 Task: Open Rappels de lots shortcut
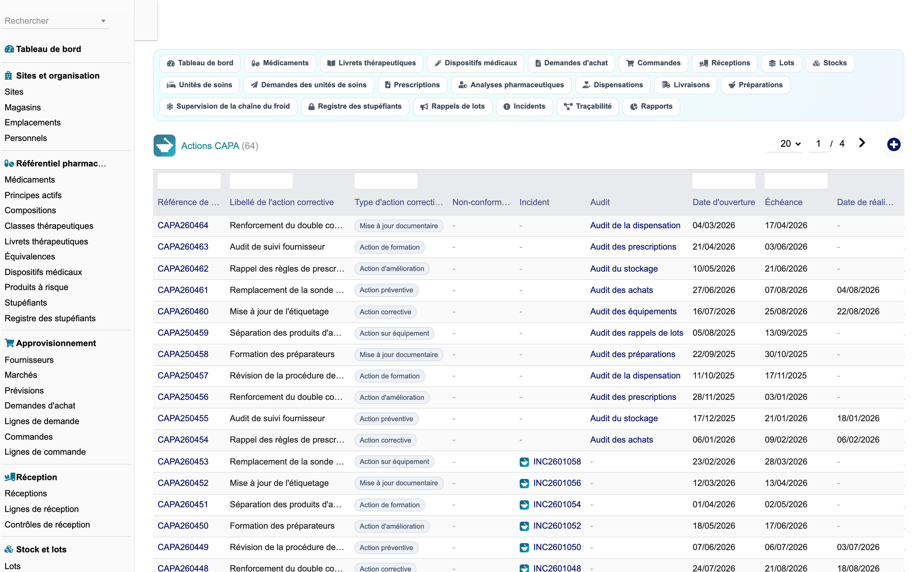pyautogui.click(x=453, y=106)
